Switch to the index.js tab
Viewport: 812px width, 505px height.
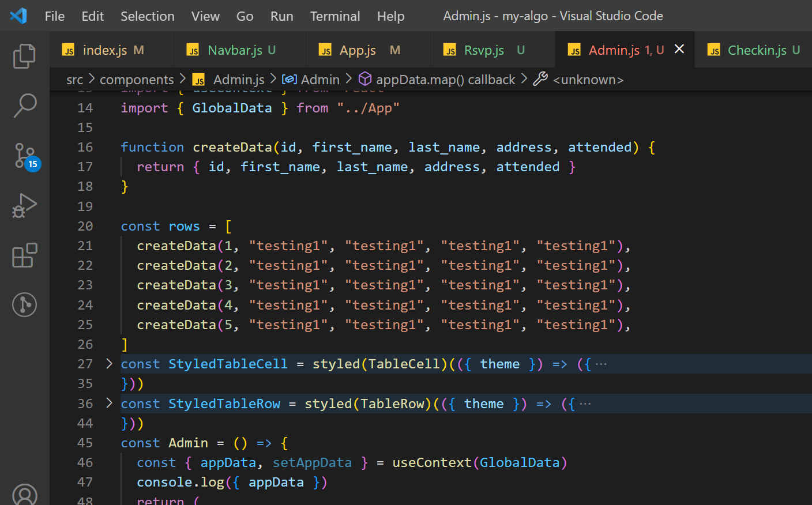coord(112,50)
